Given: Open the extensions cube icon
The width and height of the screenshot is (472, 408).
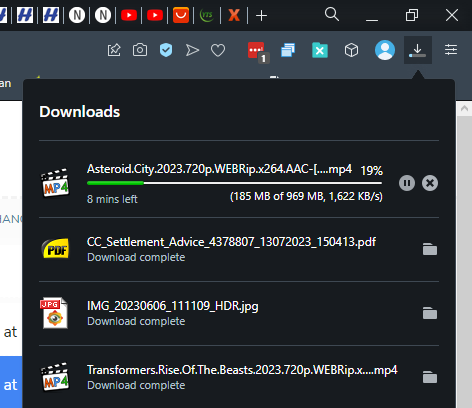Looking at the screenshot, I should click(x=351, y=50).
